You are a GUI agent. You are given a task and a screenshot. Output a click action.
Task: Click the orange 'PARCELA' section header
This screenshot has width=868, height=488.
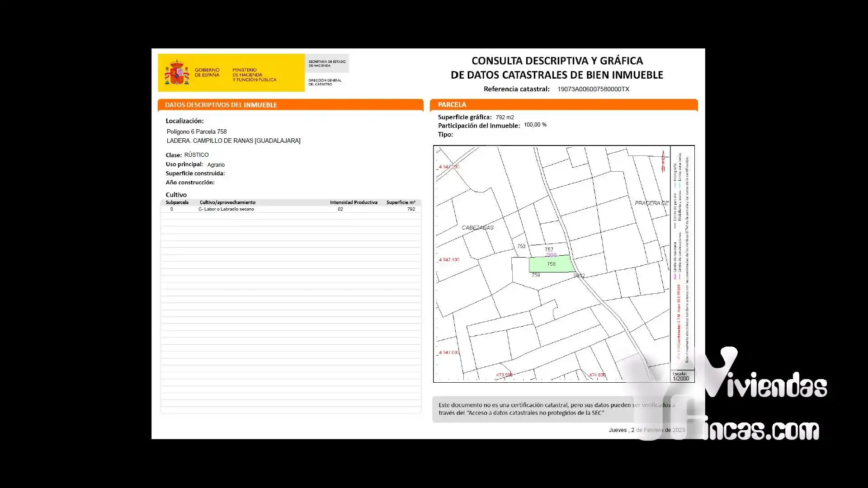[564, 105]
